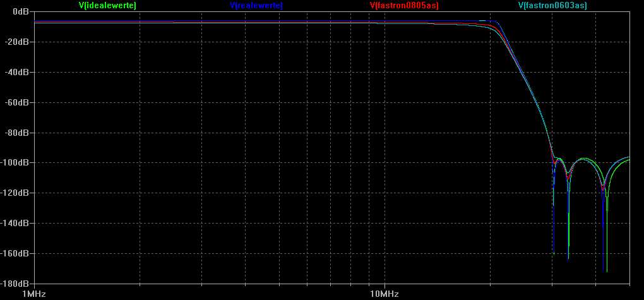Click the -40dB axis label

tap(17, 73)
